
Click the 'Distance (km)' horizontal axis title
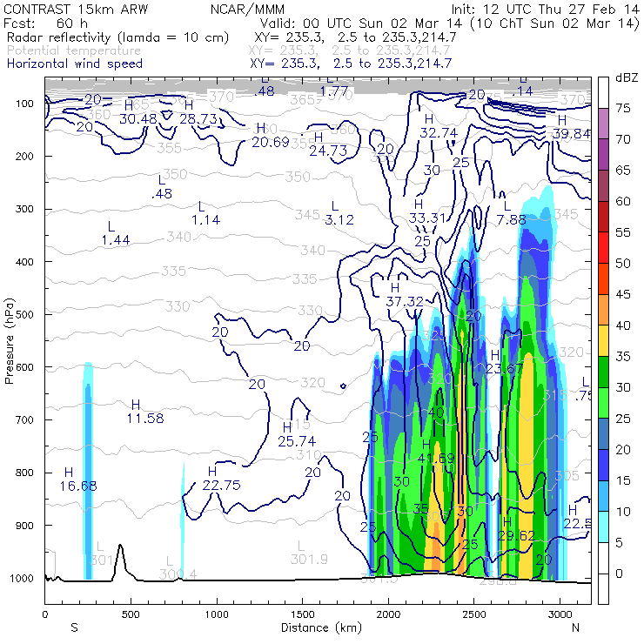[x=321, y=627]
